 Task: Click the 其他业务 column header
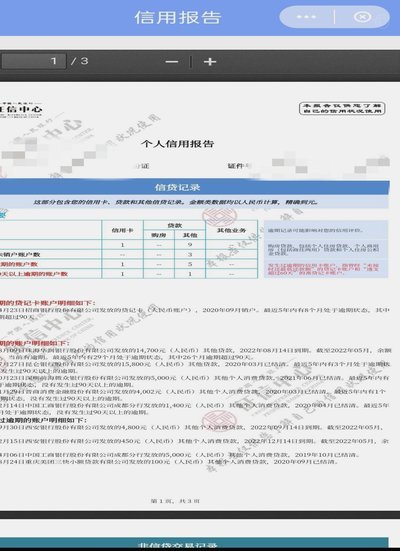coord(232,230)
